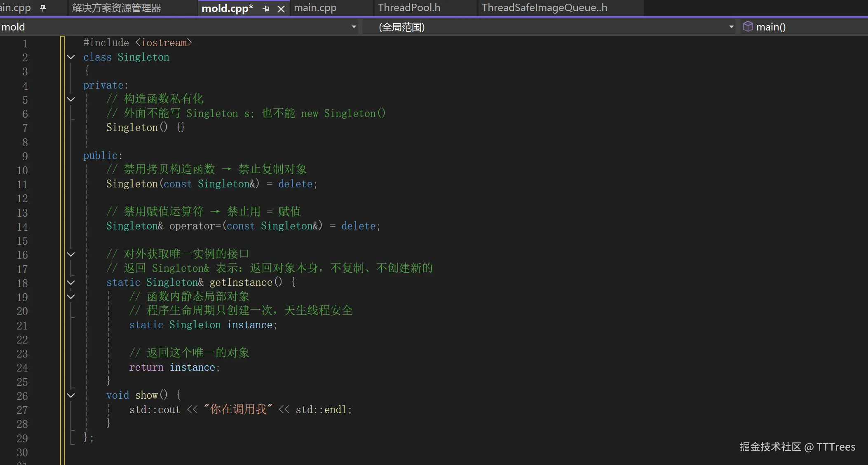
Task: Place cursor on 'return instance;' line
Action: click(x=174, y=367)
